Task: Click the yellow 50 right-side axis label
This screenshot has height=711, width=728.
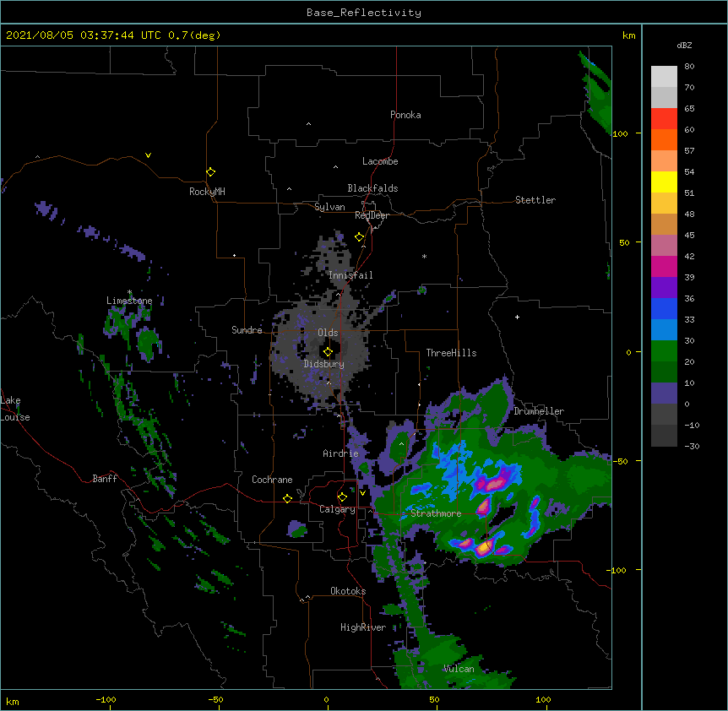Action: [x=624, y=242]
